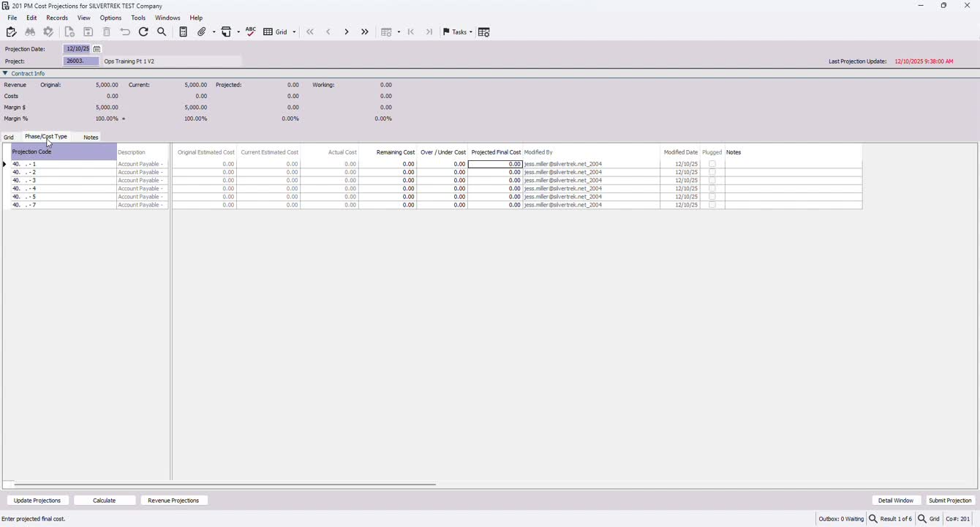
Task: Click the Revenue Projections button
Action: (x=173, y=501)
